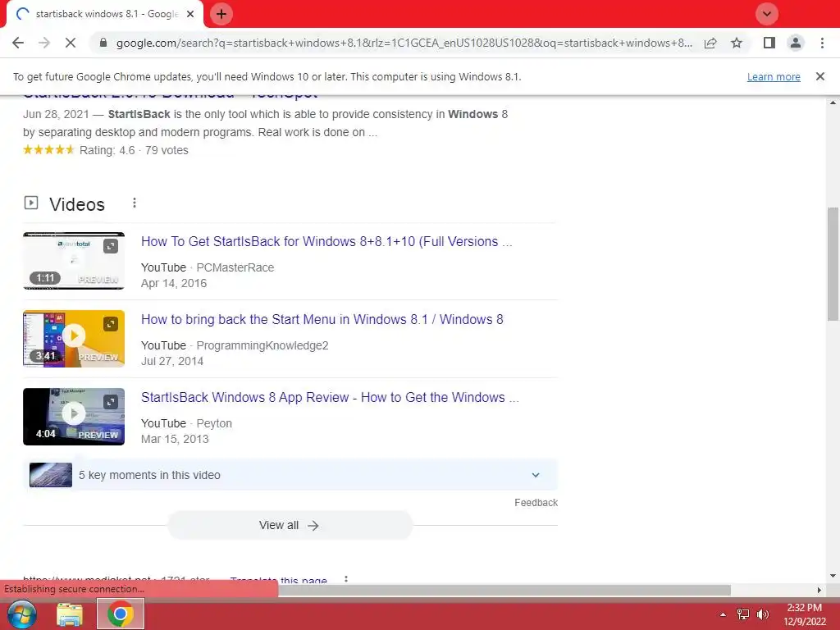This screenshot has height=630, width=840.
Task: Click View all videos button
Action: pyautogui.click(x=290, y=526)
